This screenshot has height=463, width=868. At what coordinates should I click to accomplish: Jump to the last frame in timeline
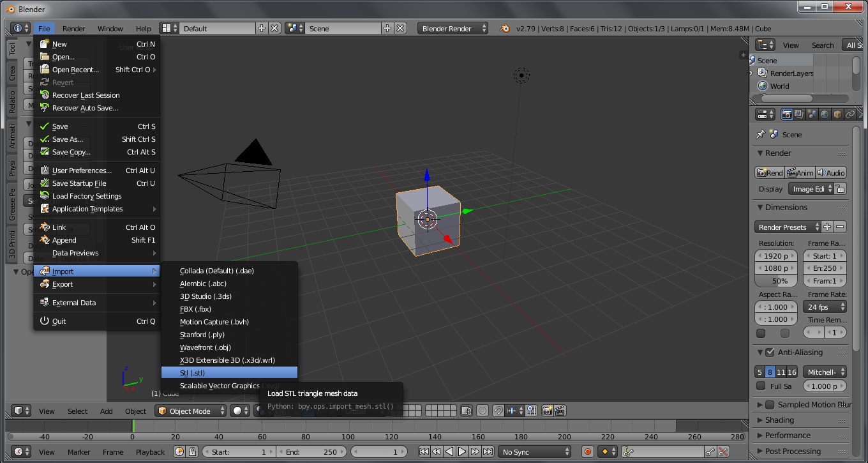[x=488, y=452]
